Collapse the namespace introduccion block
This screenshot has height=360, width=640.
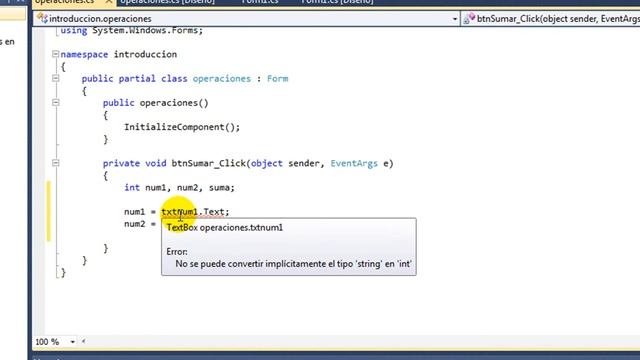click(x=56, y=54)
